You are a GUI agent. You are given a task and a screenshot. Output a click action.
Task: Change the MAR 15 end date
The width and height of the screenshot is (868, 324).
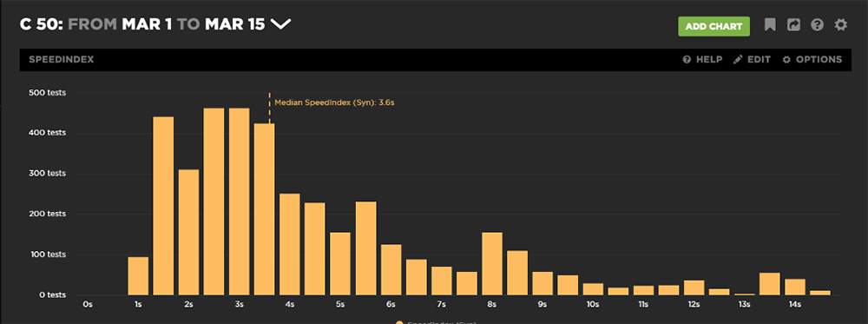click(x=234, y=25)
